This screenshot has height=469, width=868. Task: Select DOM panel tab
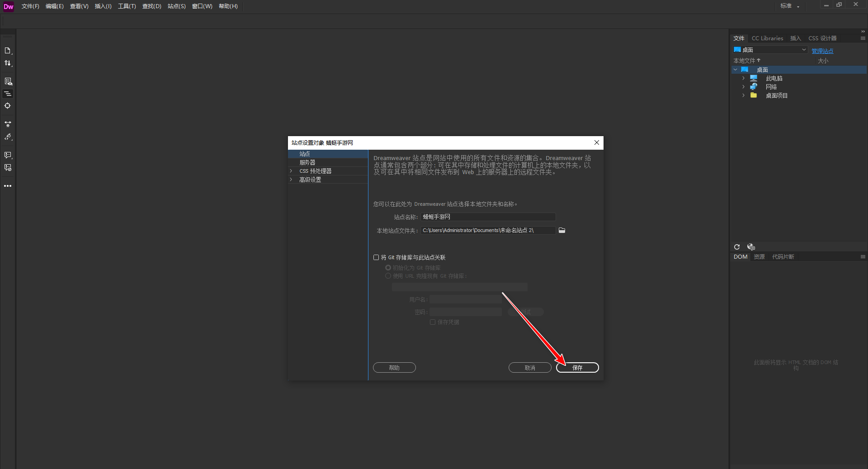741,257
